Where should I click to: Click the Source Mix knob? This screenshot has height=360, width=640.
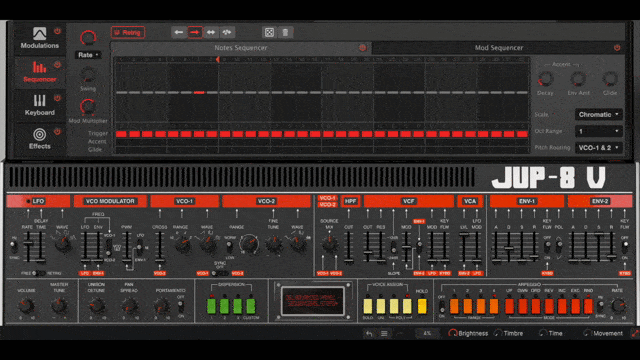coord(329,244)
